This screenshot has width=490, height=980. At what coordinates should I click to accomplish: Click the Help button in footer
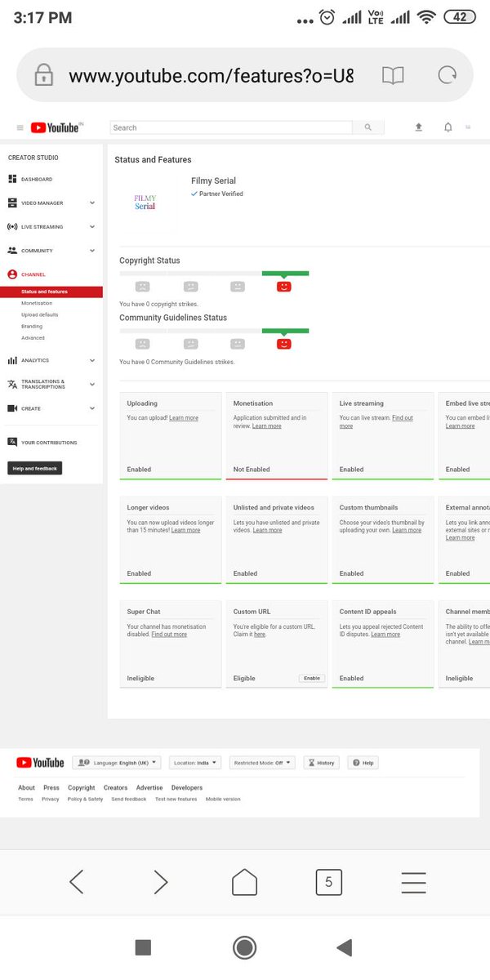(x=363, y=763)
